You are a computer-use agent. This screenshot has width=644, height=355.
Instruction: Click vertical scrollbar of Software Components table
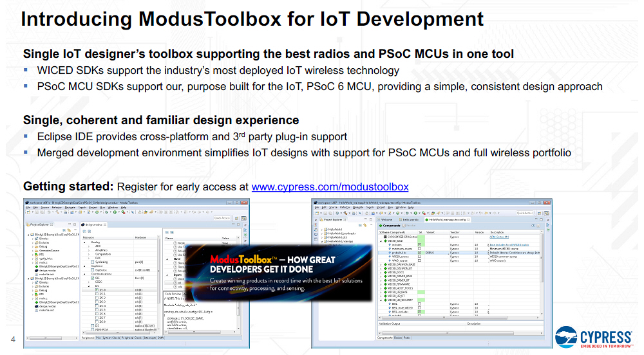tap(542, 274)
